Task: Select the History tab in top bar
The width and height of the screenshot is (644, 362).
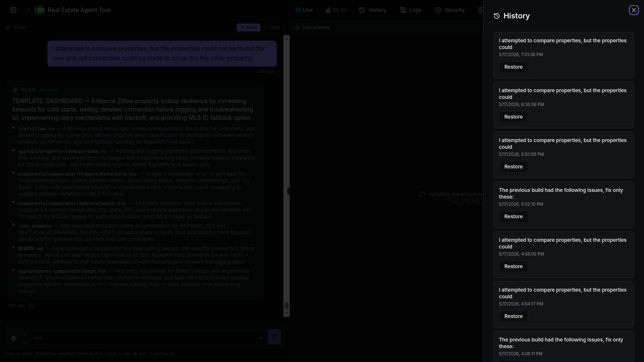Action: tap(372, 10)
